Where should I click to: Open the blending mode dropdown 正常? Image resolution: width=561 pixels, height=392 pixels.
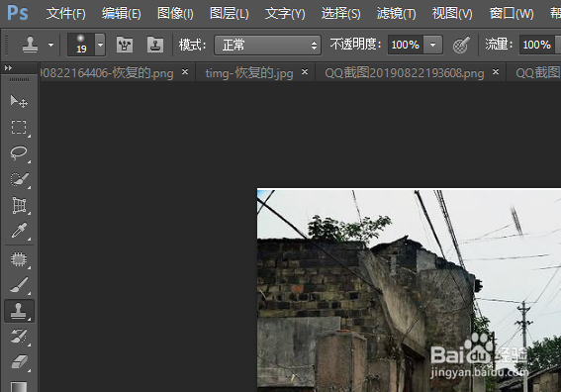click(267, 46)
